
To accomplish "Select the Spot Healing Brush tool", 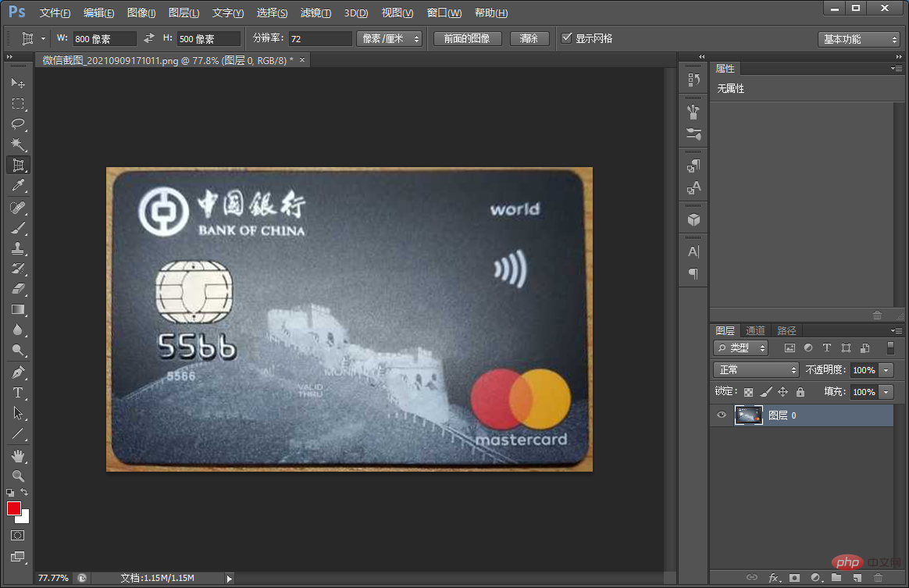I will tap(18, 208).
